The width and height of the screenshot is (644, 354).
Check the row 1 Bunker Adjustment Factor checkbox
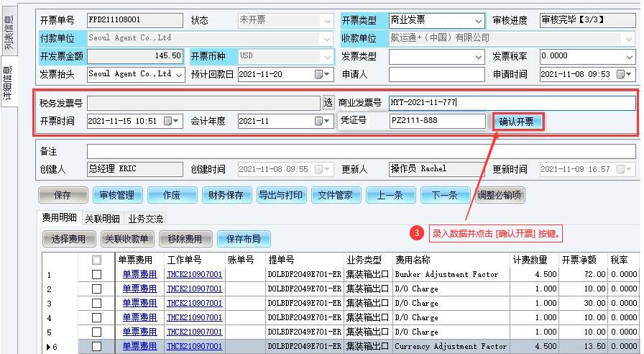96,275
